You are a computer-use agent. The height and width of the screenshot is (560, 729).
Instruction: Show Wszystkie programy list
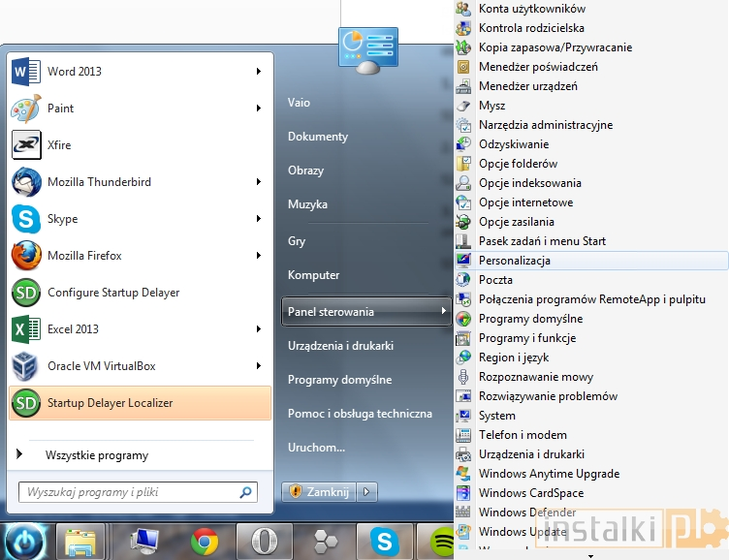96,455
